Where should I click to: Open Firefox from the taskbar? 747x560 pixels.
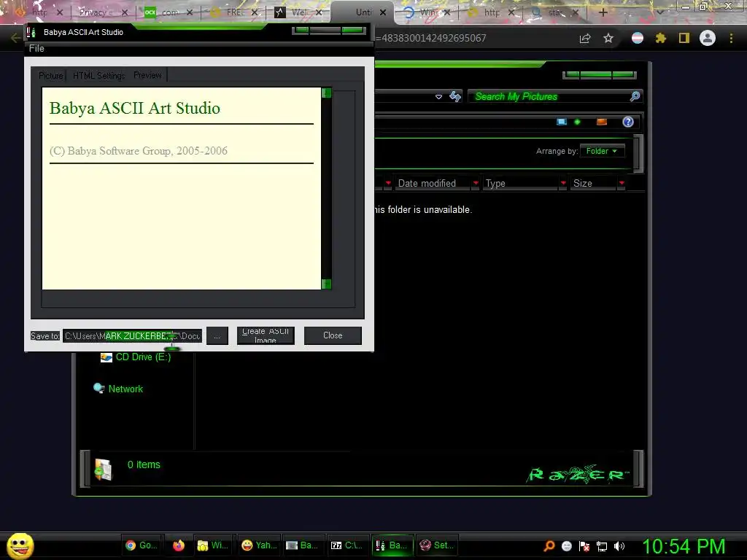[179, 545]
